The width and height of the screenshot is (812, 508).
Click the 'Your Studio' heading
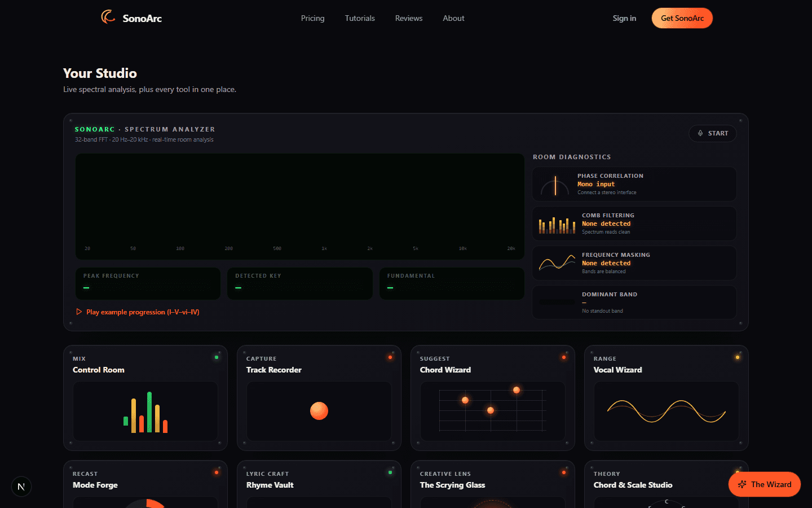tap(100, 73)
